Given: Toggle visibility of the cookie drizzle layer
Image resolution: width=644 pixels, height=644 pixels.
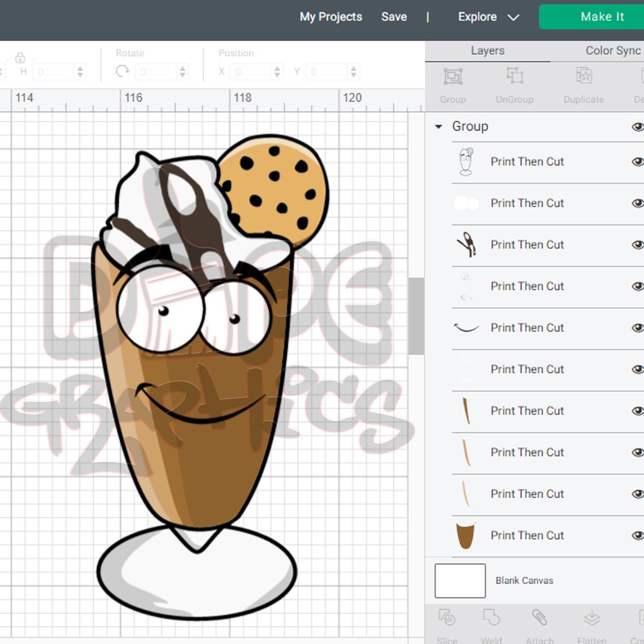Looking at the screenshot, I should click(638, 245).
